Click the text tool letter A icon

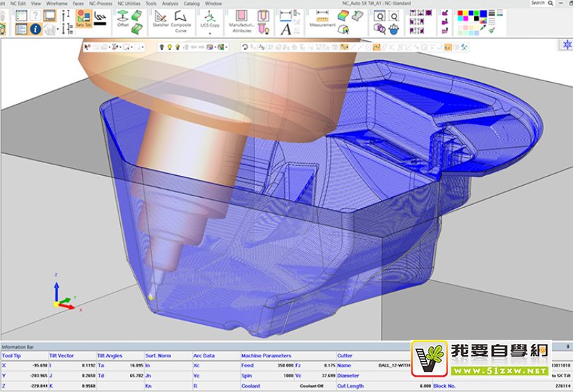(285, 29)
